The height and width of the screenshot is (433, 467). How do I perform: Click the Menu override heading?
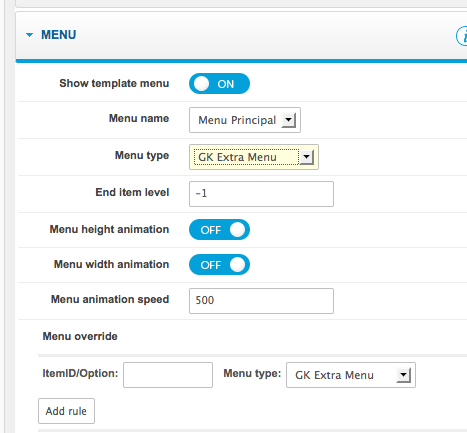click(x=80, y=336)
